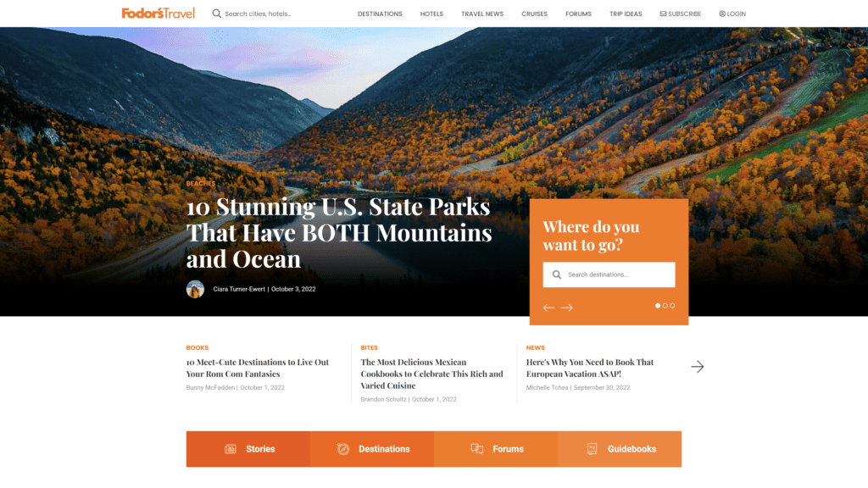Select the second carousel dot indicator
Screen dimensions: 868x488
tap(665, 305)
